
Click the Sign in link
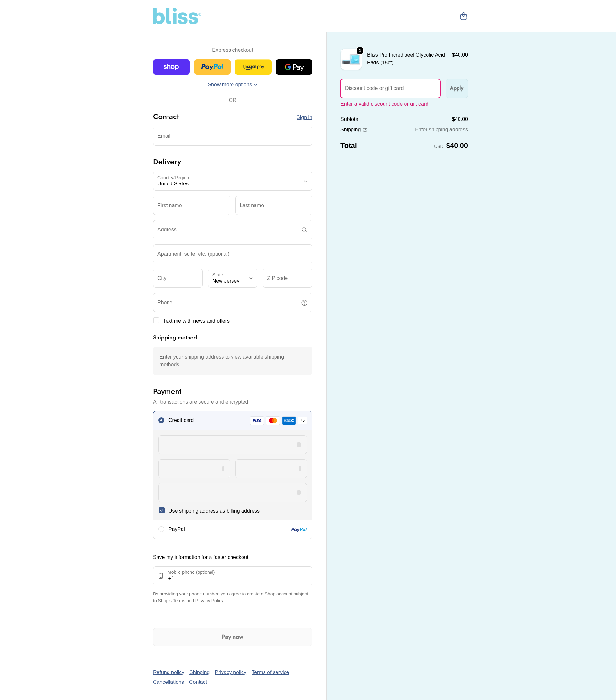click(x=304, y=117)
